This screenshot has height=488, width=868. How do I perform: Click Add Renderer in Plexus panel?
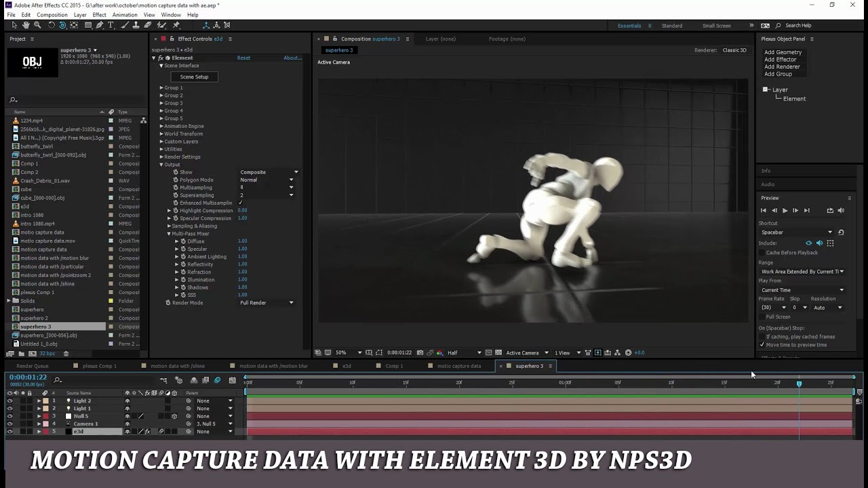[782, 66]
